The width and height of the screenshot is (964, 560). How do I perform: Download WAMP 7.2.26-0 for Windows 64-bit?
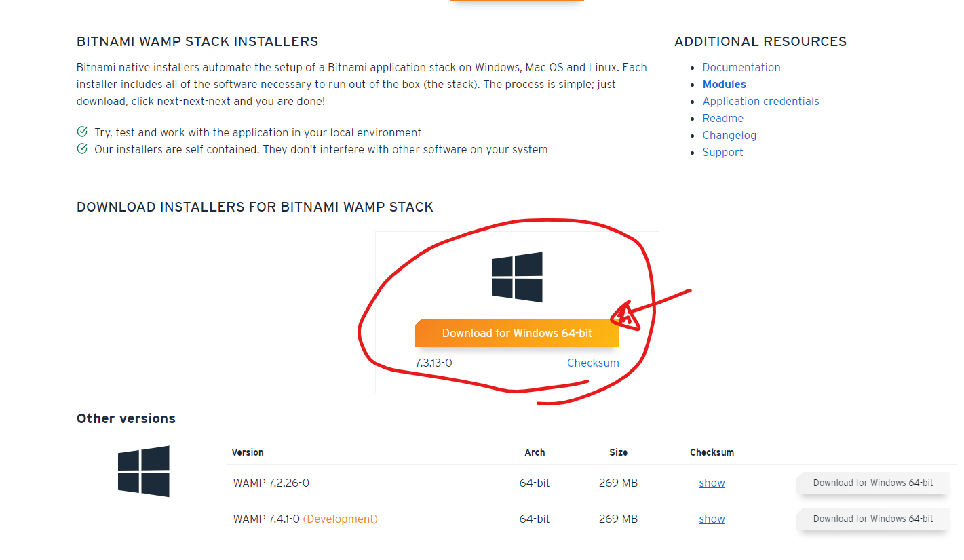tap(873, 483)
